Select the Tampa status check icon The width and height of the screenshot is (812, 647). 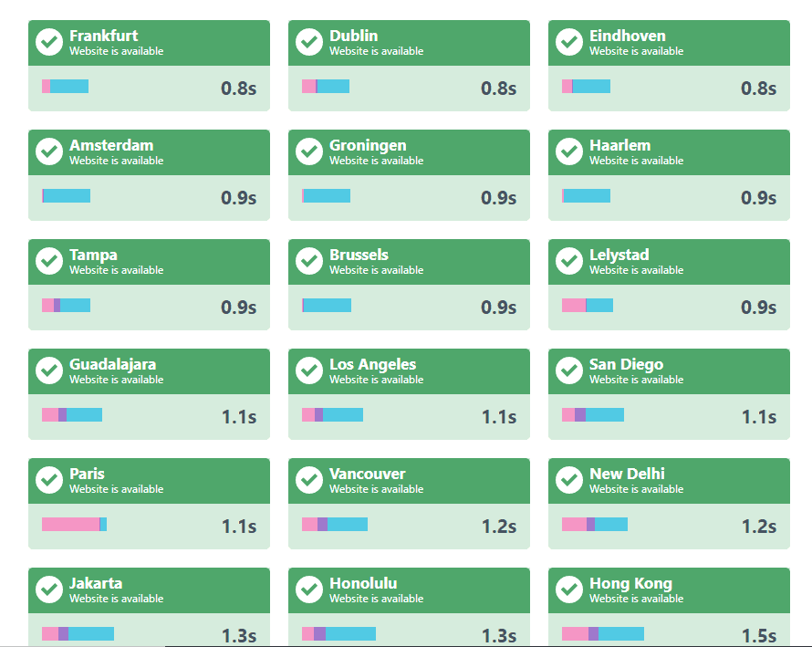pyautogui.click(x=49, y=261)
